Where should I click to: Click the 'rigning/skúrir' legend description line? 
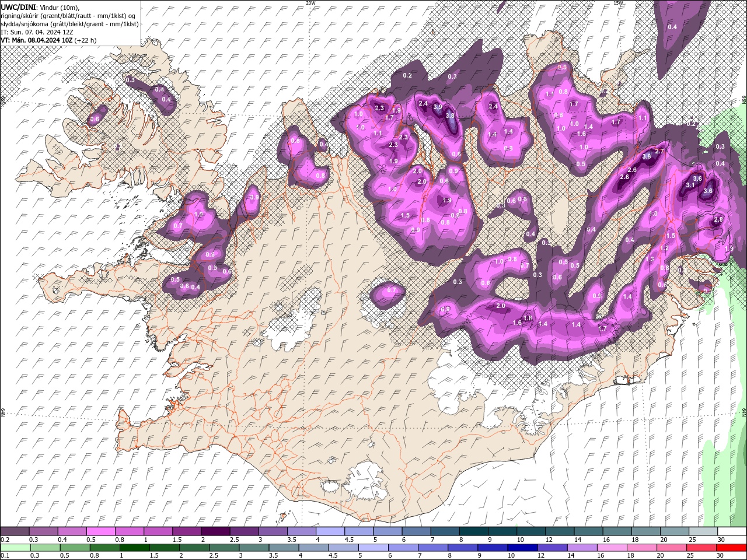coord(68,16)
